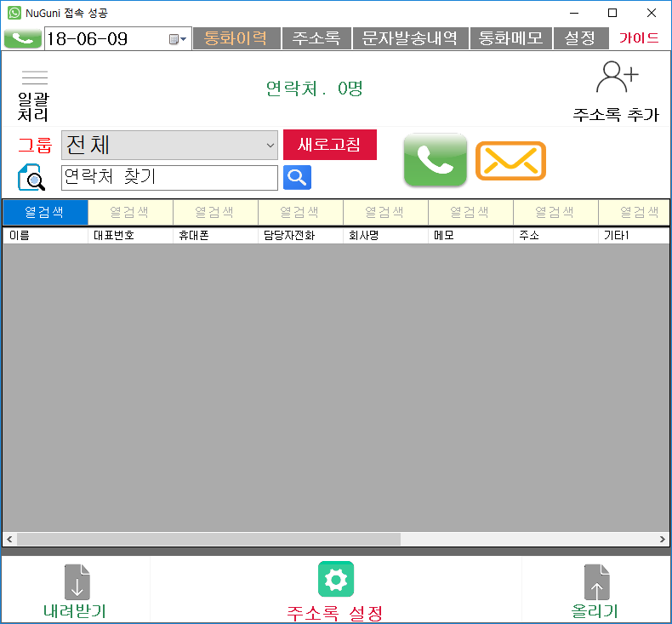672x624 pixels.
Task: Click the large green call icon
Action: pos(435,159)
